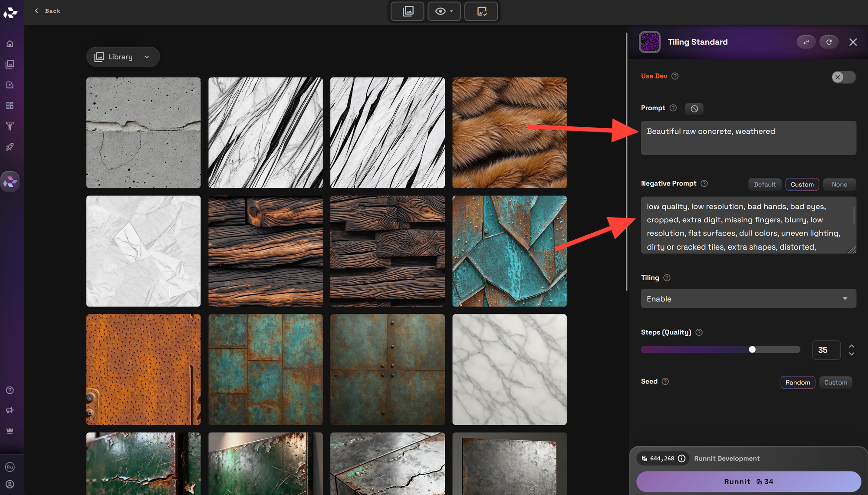Select Random seed option
The width and height of the screenshot is (868, 495).
(797, 383)
